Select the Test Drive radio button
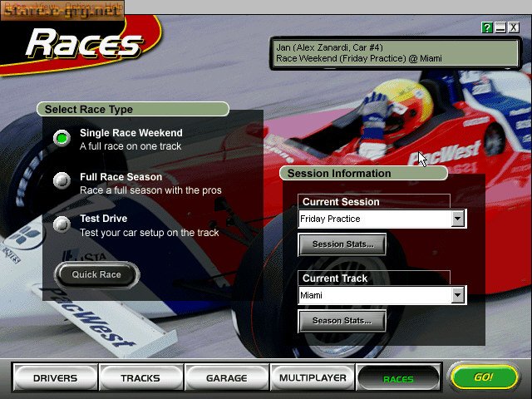Image resolution: width=532 pixels, height=399 pixels. pos(62,224)
